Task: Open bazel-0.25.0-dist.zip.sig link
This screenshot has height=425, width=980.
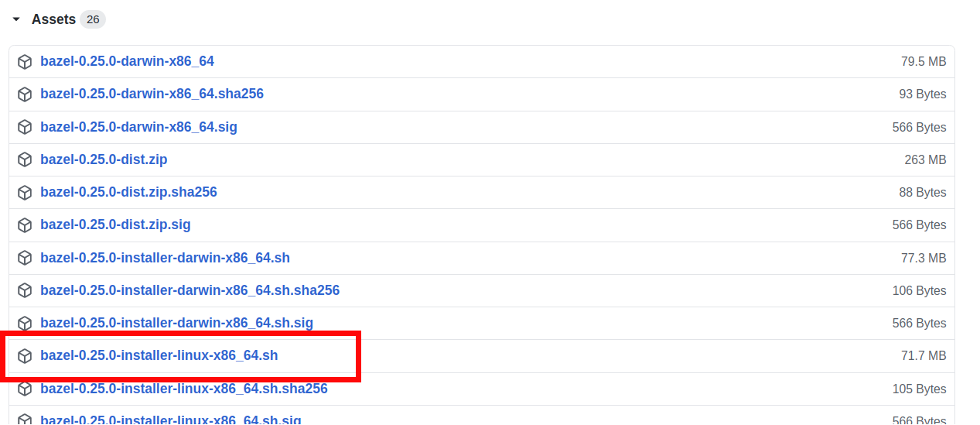Action: point(115,224)
